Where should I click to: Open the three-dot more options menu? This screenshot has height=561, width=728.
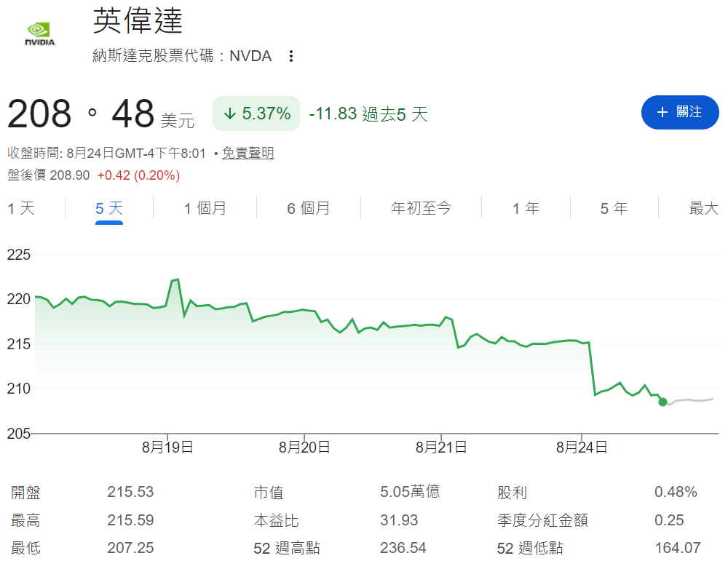point(291,56)
